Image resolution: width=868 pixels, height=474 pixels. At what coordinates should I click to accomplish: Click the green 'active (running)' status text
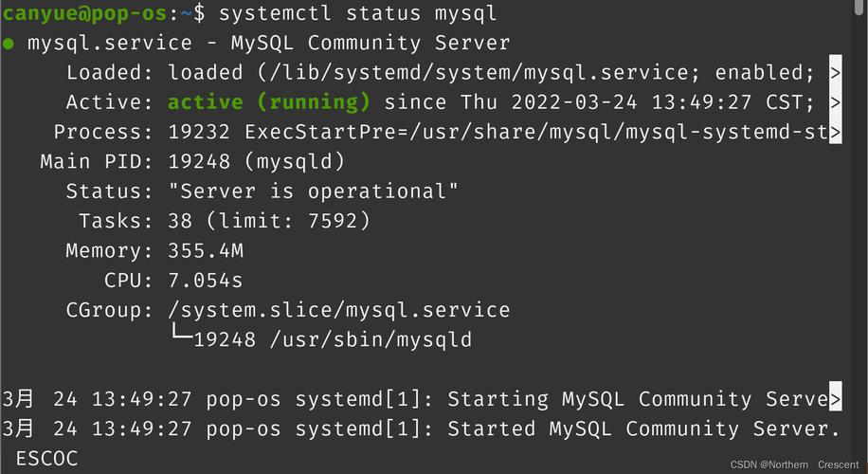[x=268, y=102]
